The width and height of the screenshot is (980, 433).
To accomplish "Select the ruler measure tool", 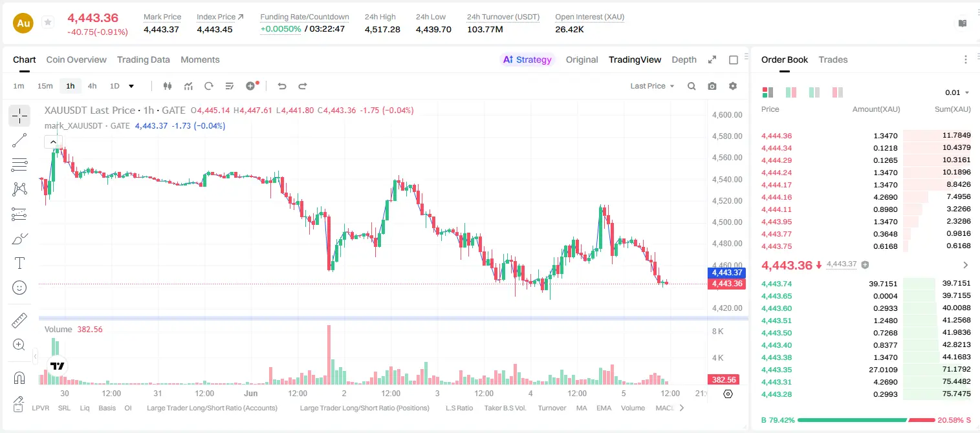I will (19, 321).
